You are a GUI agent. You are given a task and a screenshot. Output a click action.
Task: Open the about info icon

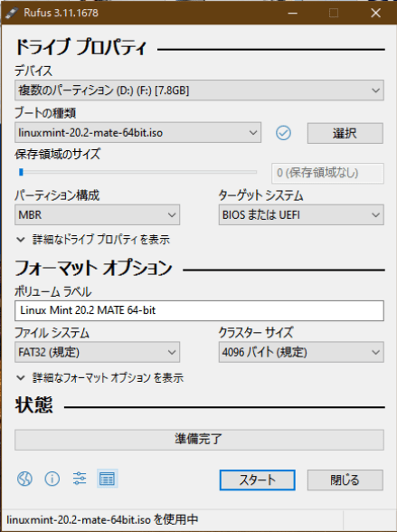point(52,479)
